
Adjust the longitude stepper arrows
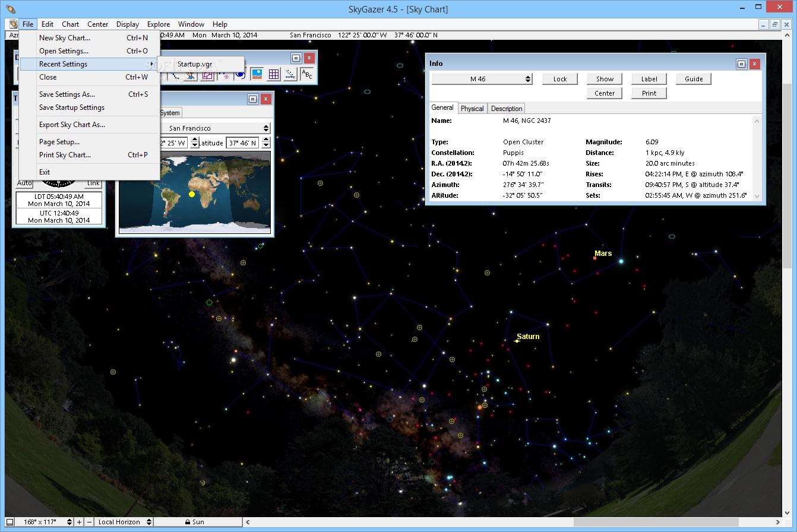coord(195,142)
